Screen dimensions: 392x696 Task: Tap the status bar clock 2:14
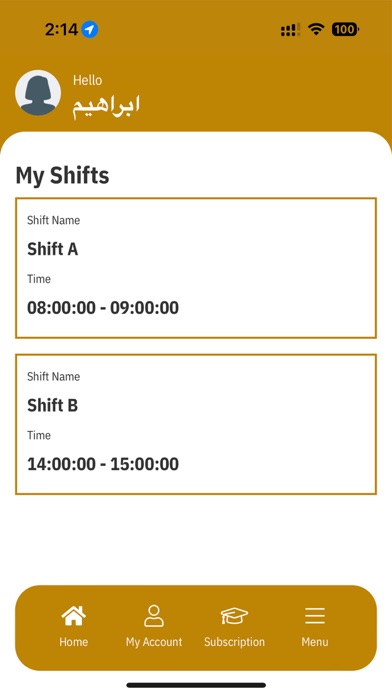61,30
